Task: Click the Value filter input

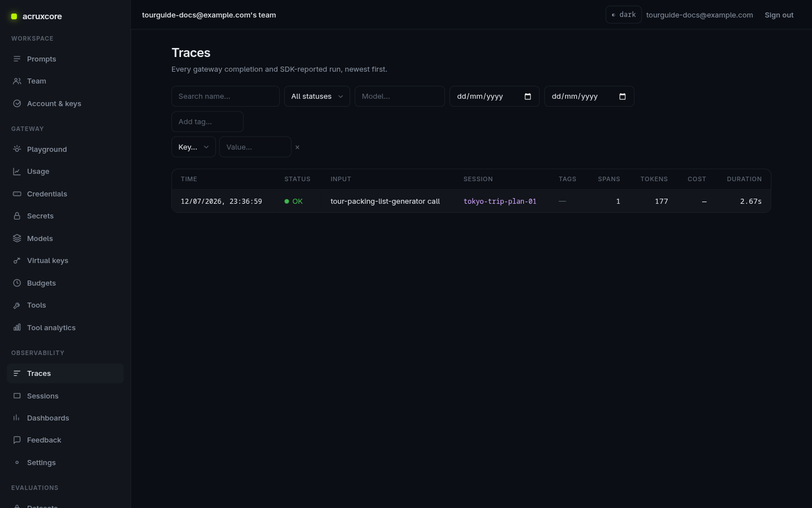Action: point(255,147)
